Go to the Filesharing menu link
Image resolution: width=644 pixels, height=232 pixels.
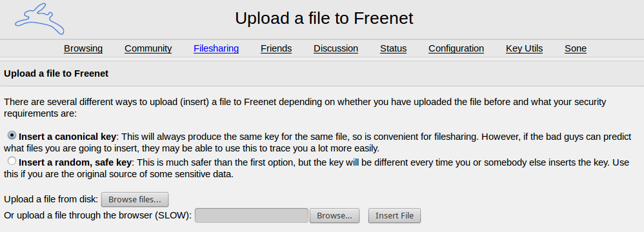coord(216,48)
